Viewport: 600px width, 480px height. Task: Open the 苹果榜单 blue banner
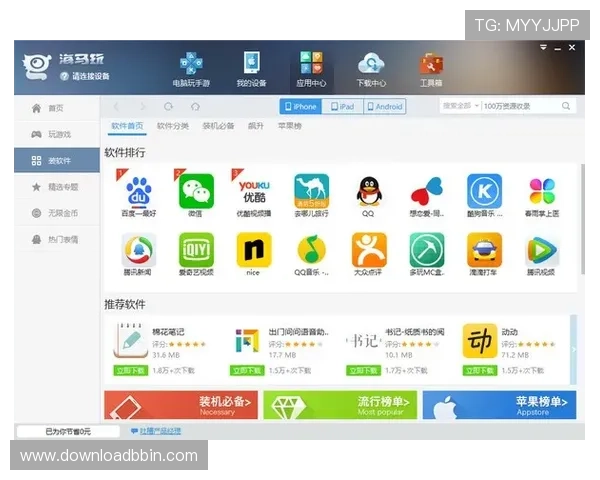point(499,405)
